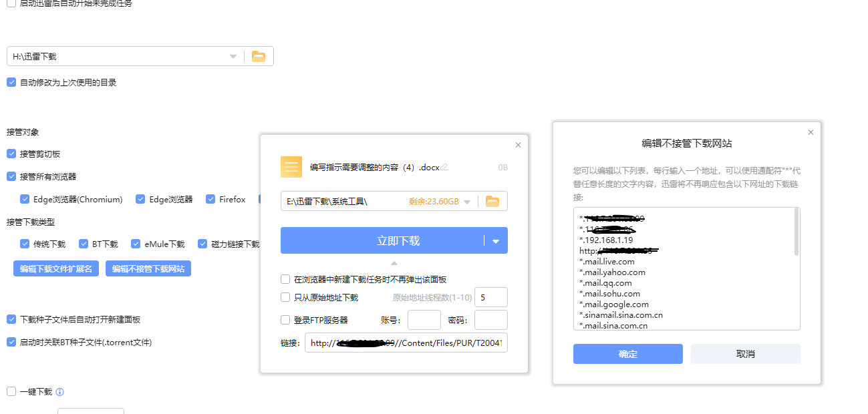Click 取消 in the 编辑不接管下载网站 dialog
This screenshot has height=414, width=868.
(x=744, y=354)
